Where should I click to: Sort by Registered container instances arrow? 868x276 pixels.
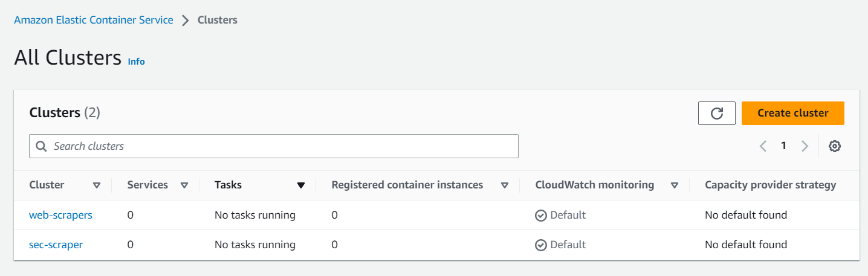pyautogui.click(x=505, y=185)
